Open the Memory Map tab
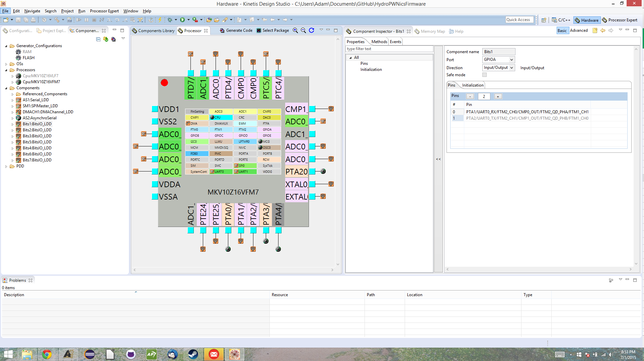Screen dimensions: 644x361 [430, 31]
